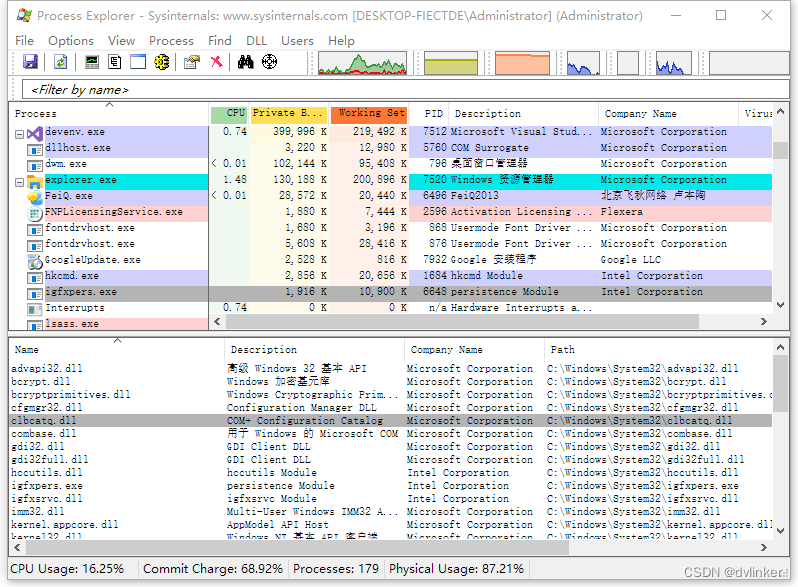Click Physical Usage in the status bar
This screenshot has width=798, height=587.
point(457,569)
